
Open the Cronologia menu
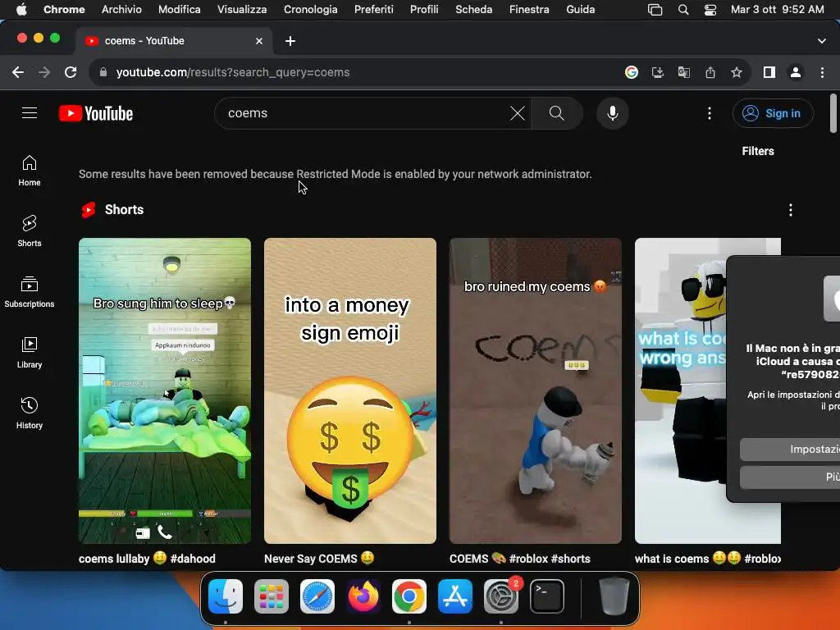[310, 9]
